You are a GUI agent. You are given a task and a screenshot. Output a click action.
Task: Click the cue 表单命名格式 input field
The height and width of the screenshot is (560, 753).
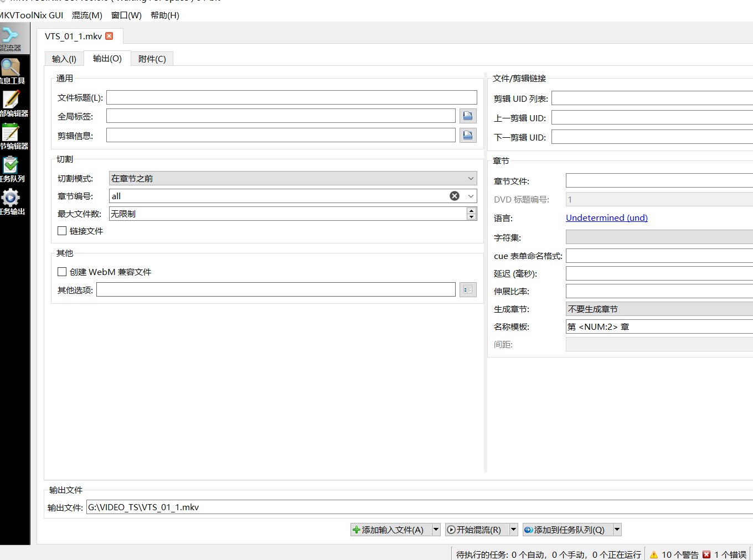(659, 255)
